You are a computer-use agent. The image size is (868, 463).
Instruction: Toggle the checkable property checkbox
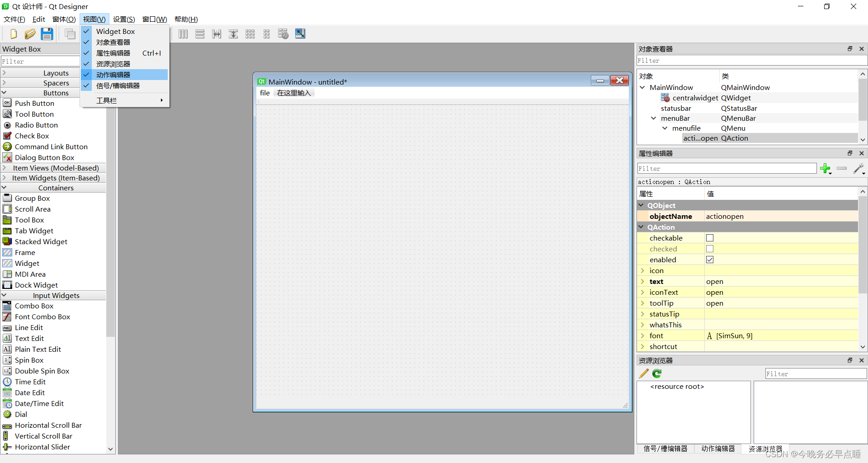pos(710,238)
